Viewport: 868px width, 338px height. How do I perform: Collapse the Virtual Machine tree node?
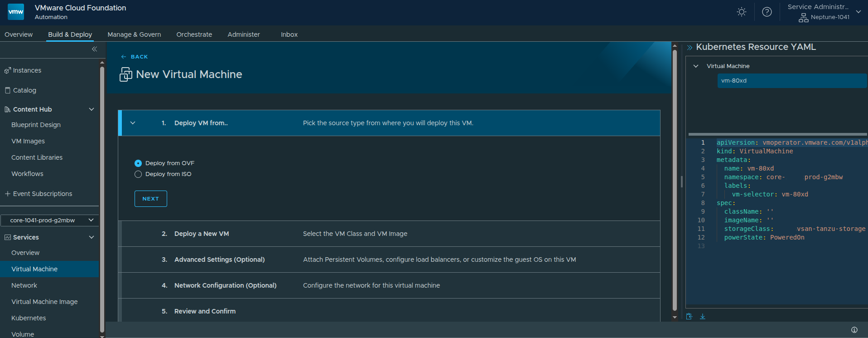coord(696,66)
